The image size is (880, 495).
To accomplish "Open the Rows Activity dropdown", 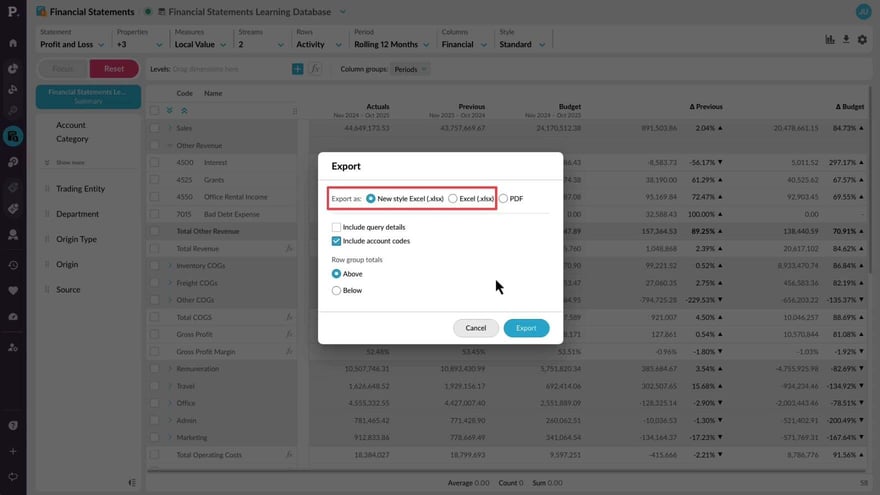I will coord(319,44).
